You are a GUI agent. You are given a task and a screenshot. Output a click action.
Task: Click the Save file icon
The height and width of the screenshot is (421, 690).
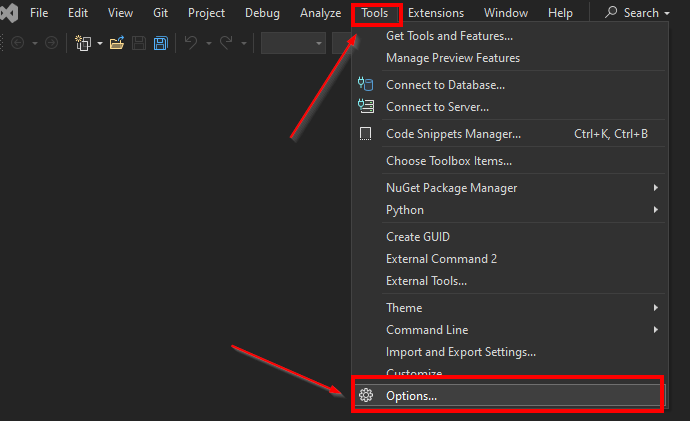click(x=139, y=43)
